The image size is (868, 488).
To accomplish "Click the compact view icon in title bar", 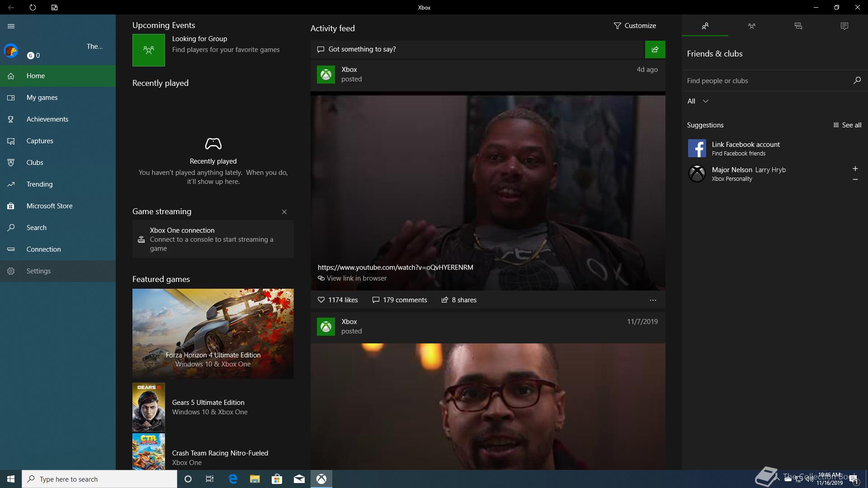I will point(54,7).
